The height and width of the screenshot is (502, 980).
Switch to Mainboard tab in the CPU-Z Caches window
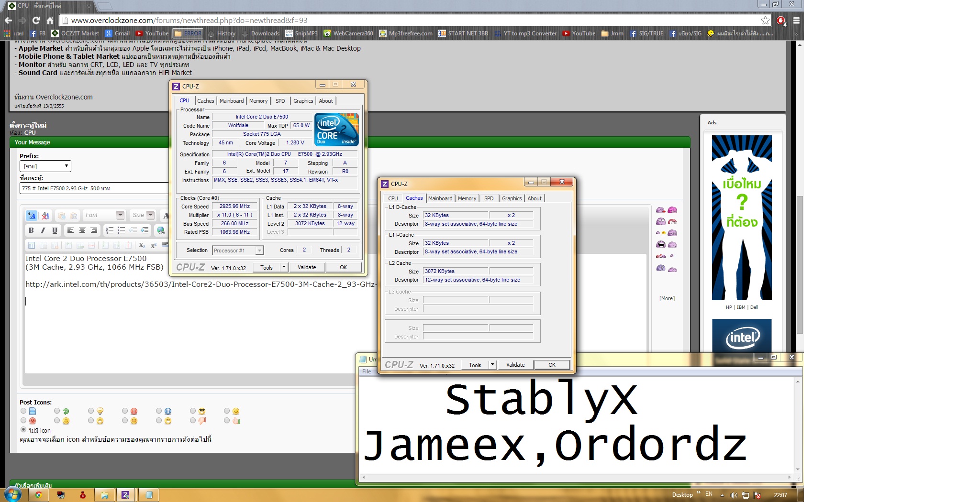440,198
